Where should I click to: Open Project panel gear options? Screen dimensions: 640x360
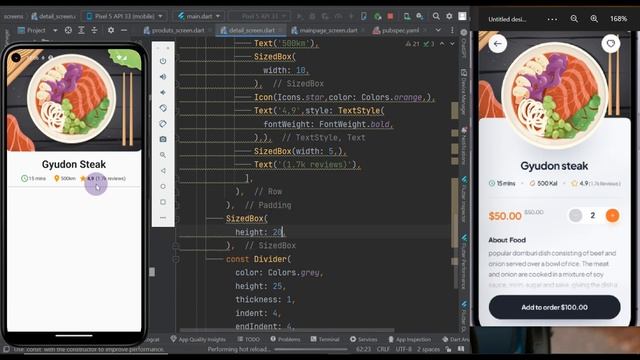tap(111, 30)
